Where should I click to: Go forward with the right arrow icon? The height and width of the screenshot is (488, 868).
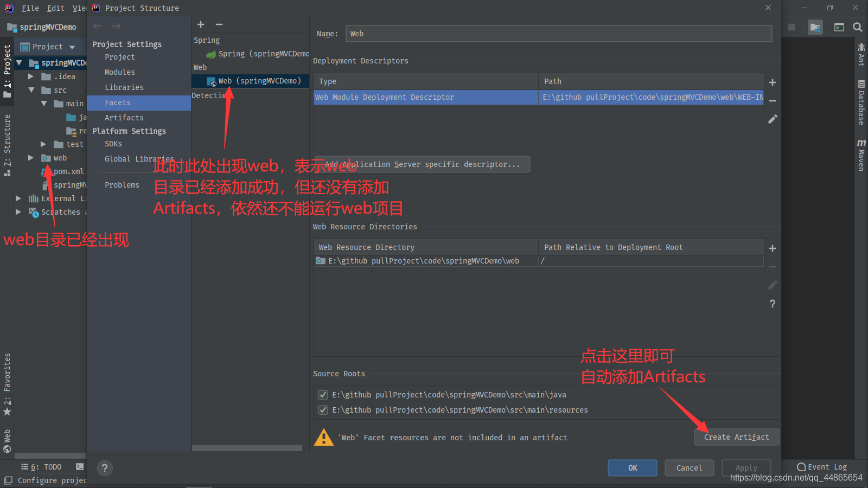click(x=116, y=26)
